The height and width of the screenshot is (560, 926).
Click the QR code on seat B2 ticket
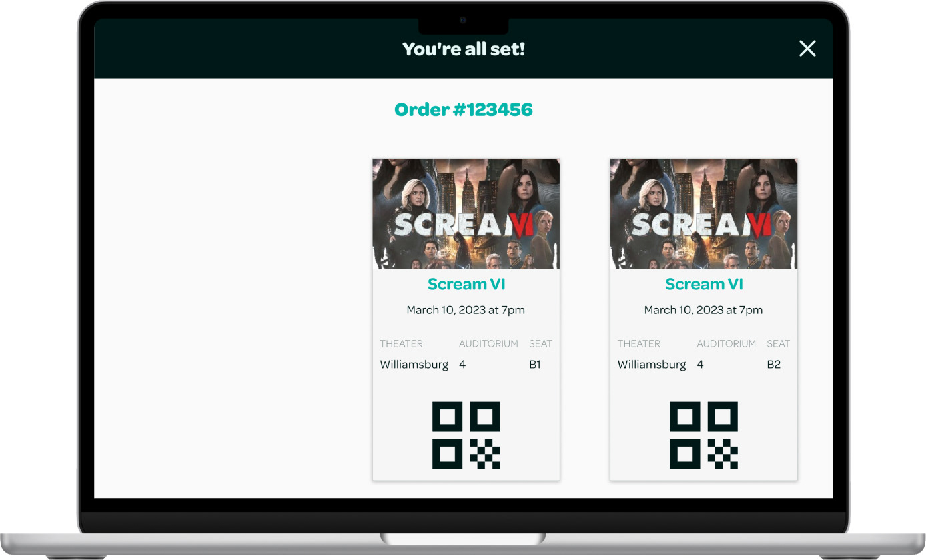(703, 435)
